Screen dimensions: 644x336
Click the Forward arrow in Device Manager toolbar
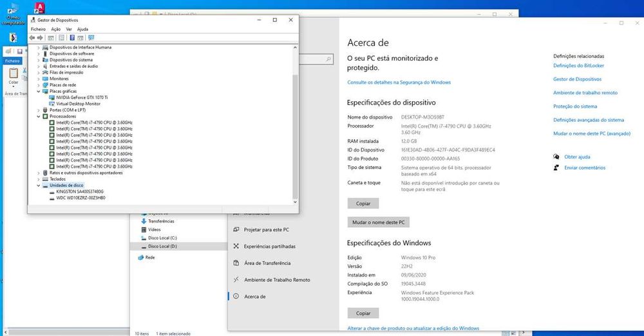[40, 38]
